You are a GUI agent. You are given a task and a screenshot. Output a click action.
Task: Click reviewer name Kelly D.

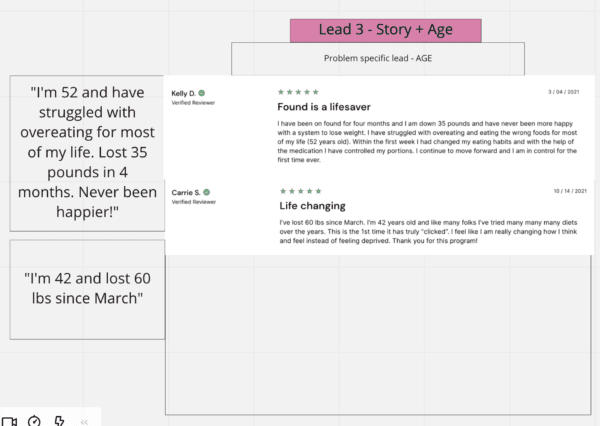183,93
